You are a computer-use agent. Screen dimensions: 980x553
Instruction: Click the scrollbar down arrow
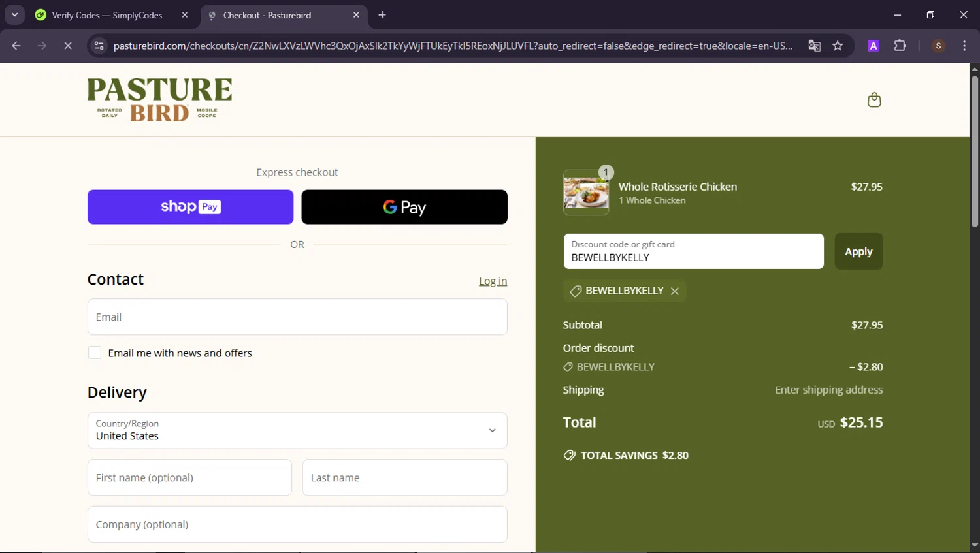pos(975,545)
